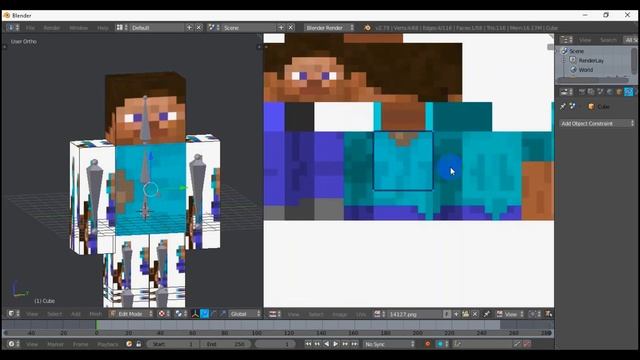Viewport: 640px width, 360px height.
Task: Toggle the translate manipulator arrow button
Action: (204, 314)
